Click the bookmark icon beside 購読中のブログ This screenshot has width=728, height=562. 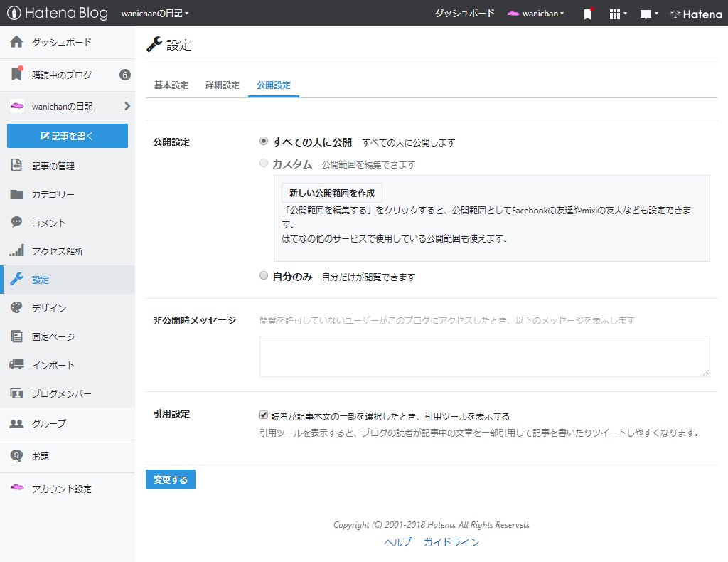click(17, 73)
